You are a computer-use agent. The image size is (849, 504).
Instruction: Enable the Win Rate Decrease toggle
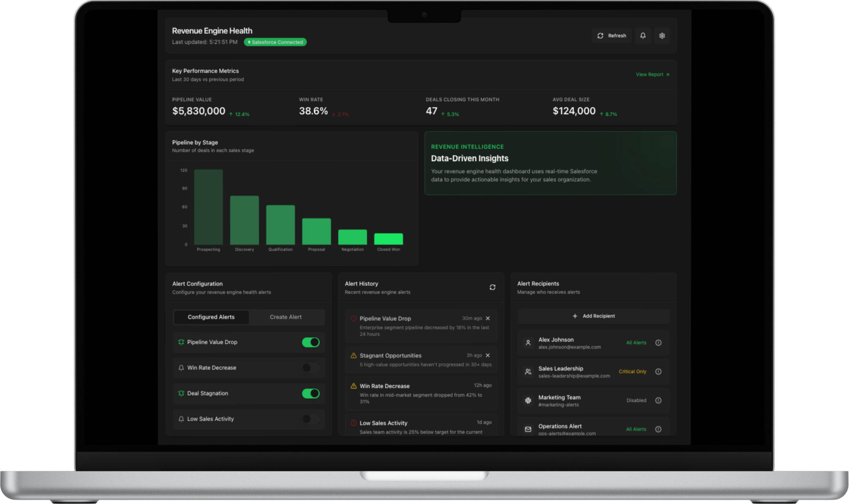point(311,367)
